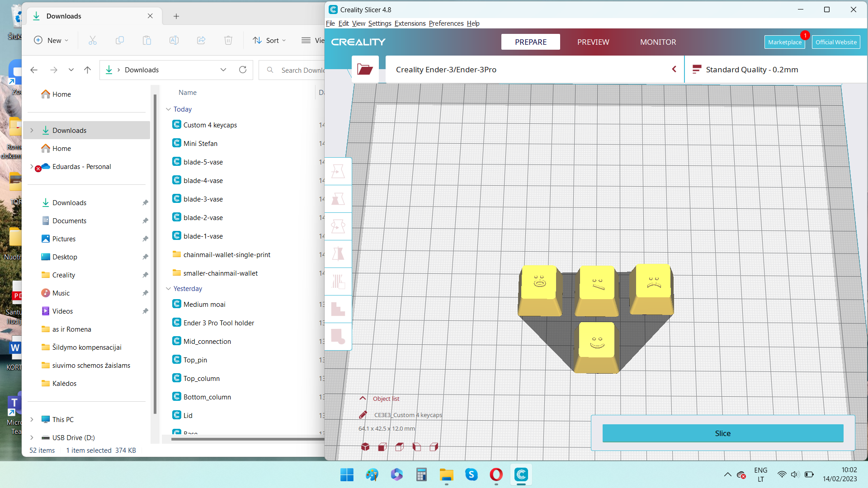Collapse the Today file group

168,109
